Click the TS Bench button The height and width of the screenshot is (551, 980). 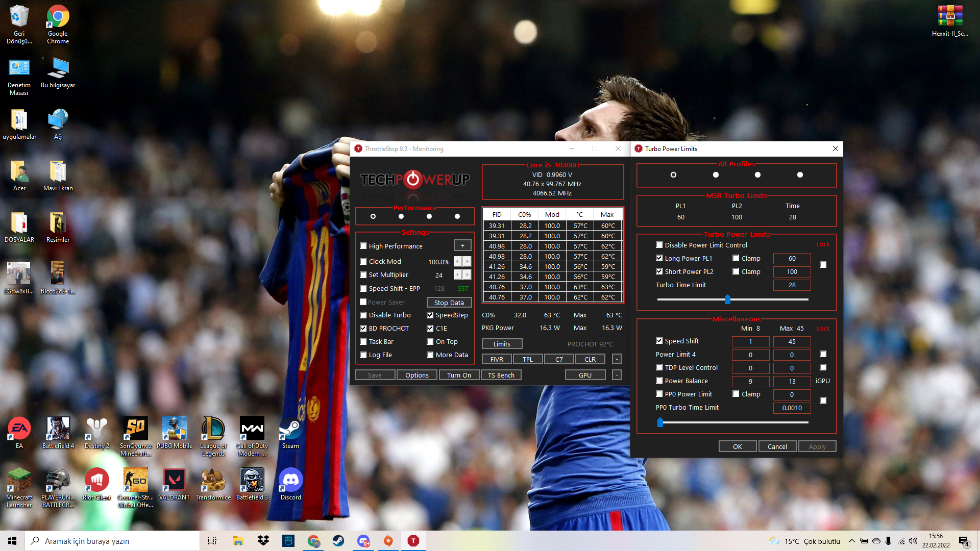(501, 375)
